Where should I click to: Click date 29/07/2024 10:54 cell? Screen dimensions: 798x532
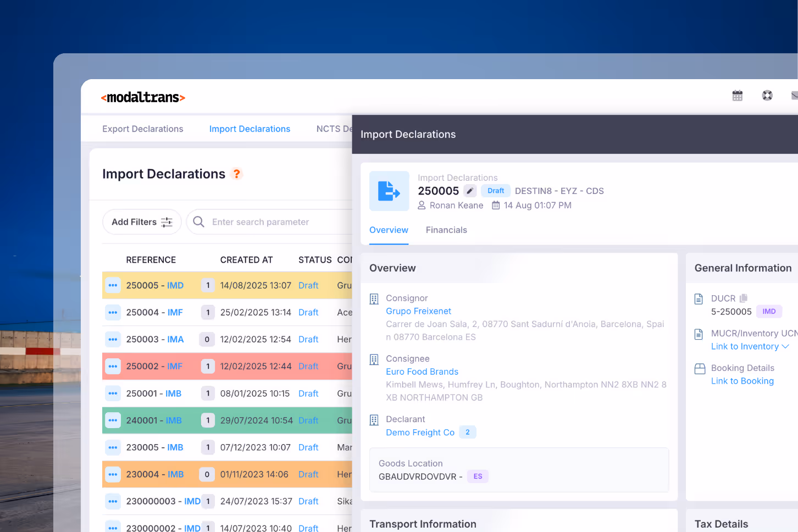[x=257, y=420]
